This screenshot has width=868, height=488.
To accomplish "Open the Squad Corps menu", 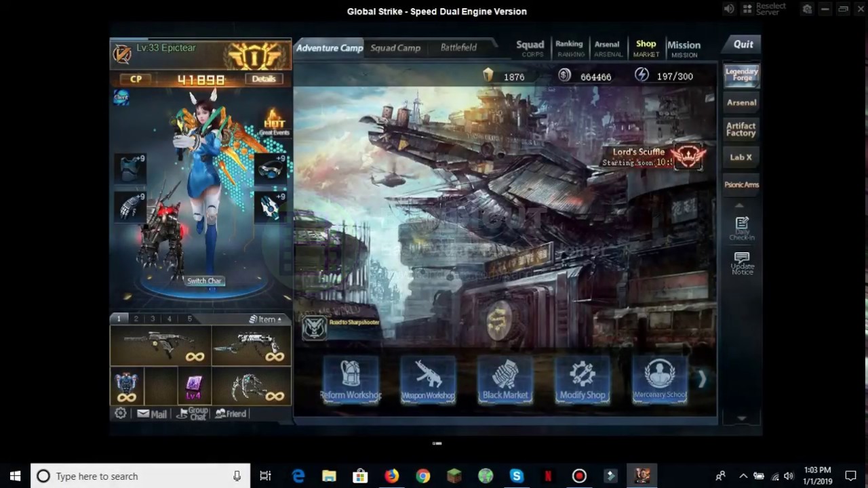I will 530,48.
